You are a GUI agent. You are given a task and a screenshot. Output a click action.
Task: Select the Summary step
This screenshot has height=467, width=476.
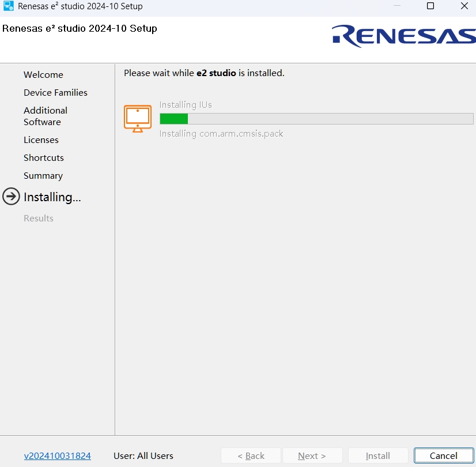(x=43, y=175)
